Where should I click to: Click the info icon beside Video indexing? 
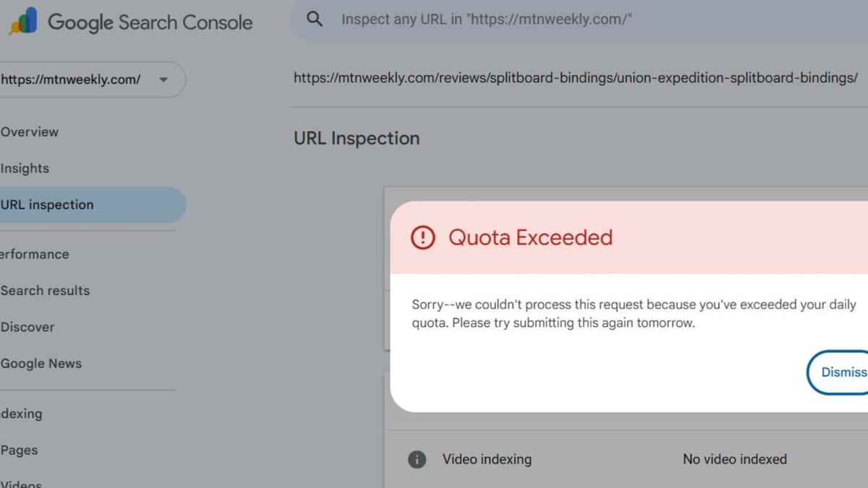click(417, 459)
